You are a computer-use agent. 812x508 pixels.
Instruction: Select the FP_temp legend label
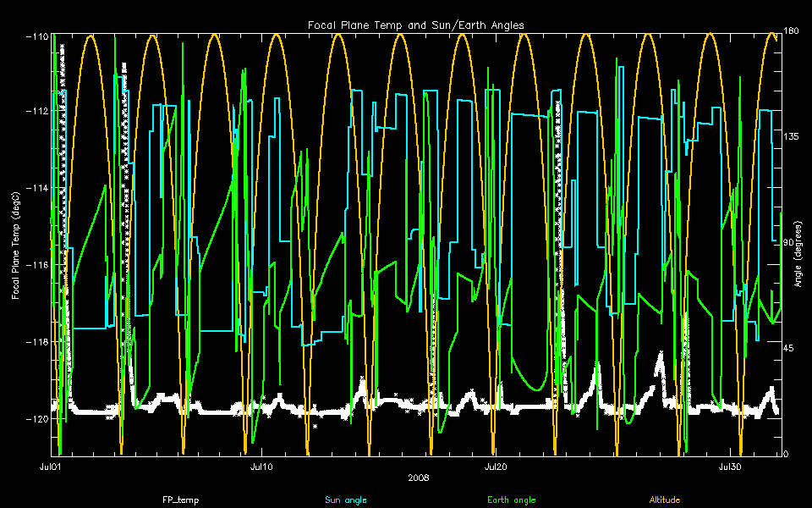coord(180,500)
